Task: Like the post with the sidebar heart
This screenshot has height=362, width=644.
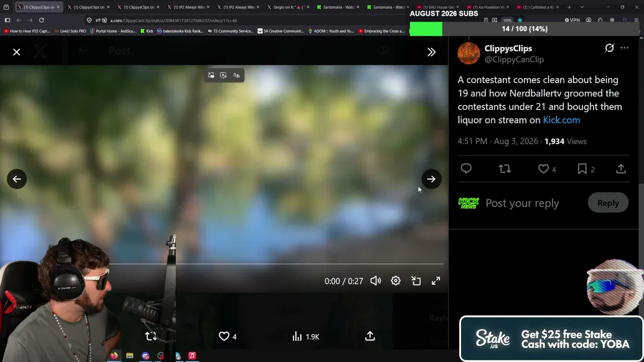Action: click(x=543, y=169)
